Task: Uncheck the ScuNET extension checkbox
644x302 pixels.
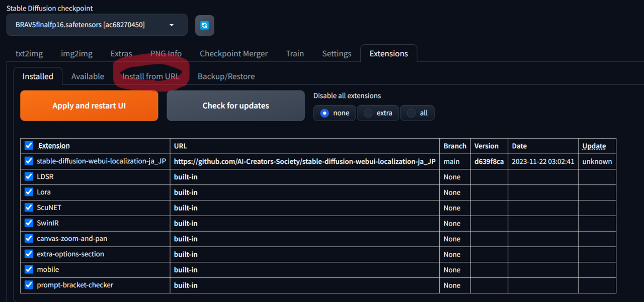Action: tap(29, 208)
